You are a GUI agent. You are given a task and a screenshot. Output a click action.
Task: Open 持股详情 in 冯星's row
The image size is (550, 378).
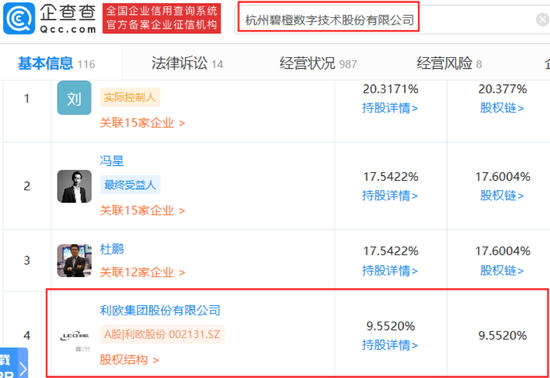coord(390,195)
